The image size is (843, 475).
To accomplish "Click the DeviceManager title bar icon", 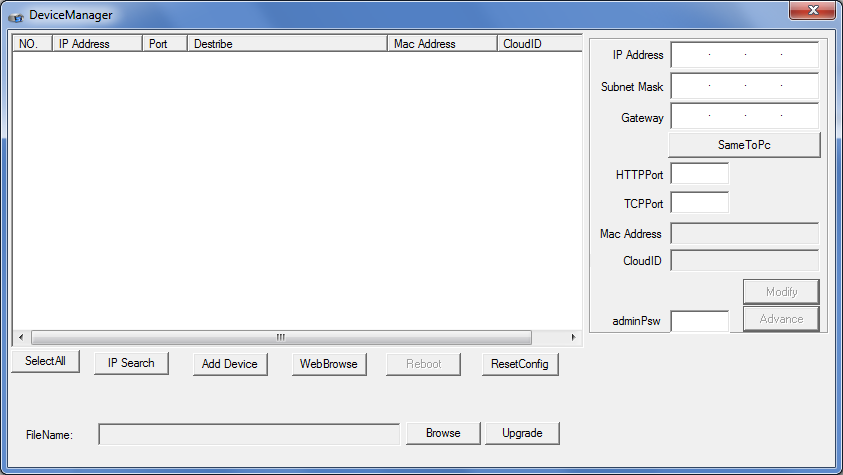I will (16, 17).
